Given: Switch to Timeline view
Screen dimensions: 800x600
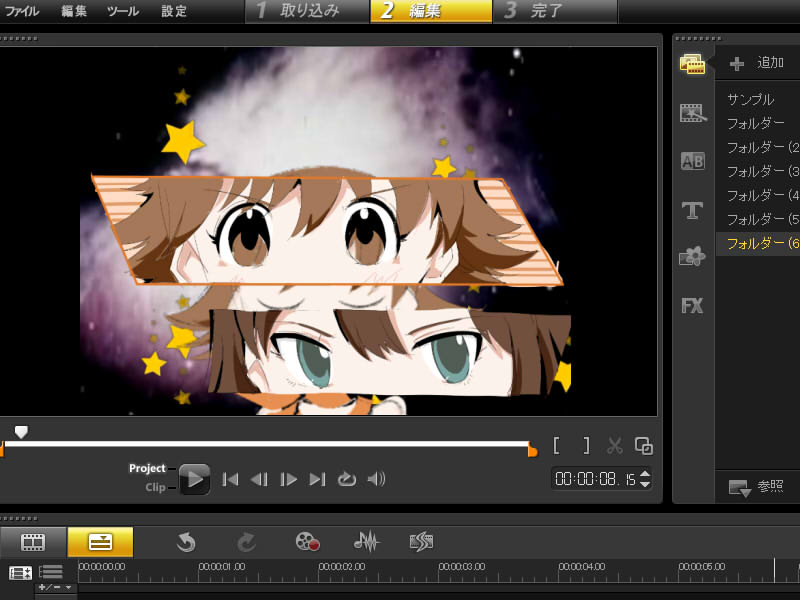Looking at the screenshot, I should point(100,542).
